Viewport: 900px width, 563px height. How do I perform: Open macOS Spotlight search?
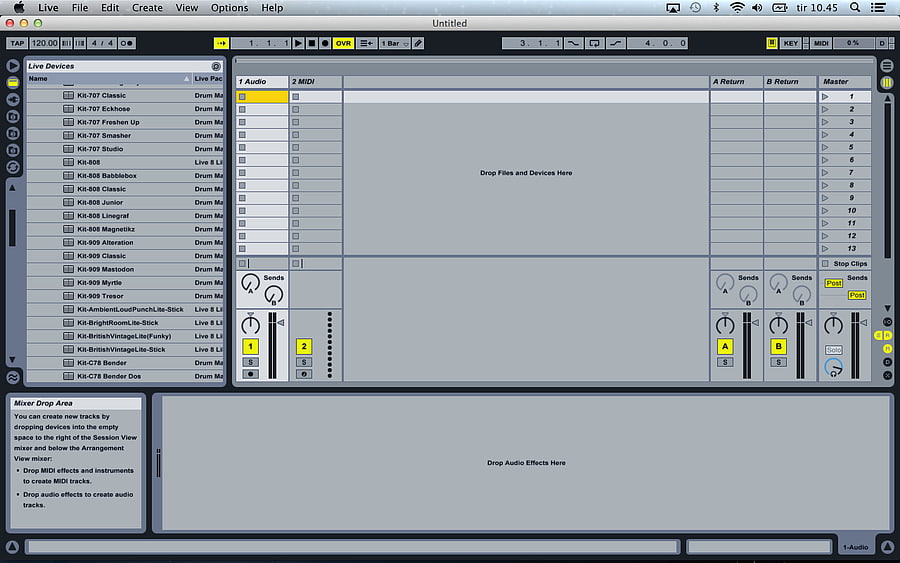click(855, 7)
